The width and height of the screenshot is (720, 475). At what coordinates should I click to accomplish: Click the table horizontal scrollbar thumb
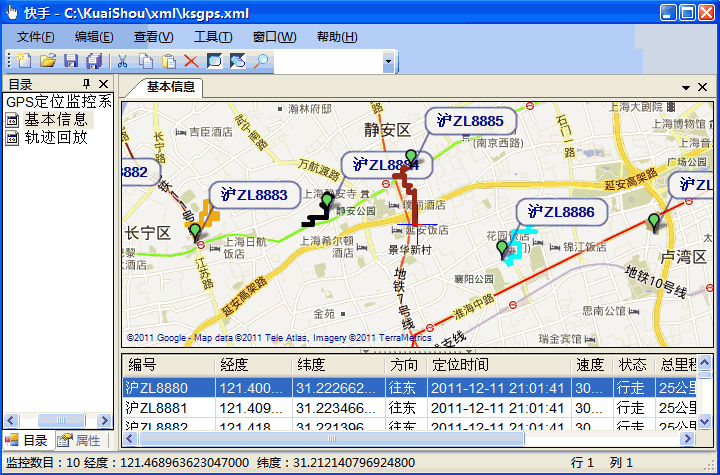332,439
